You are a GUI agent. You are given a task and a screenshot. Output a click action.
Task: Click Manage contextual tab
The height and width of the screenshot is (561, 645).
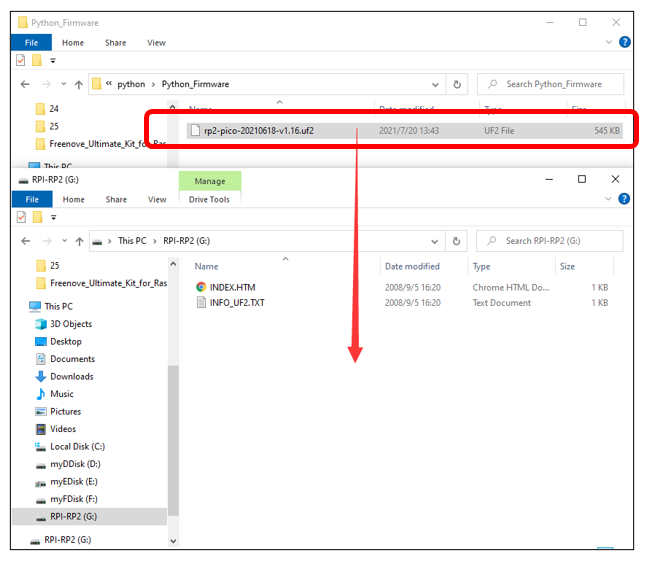click(x=210, y=181)
